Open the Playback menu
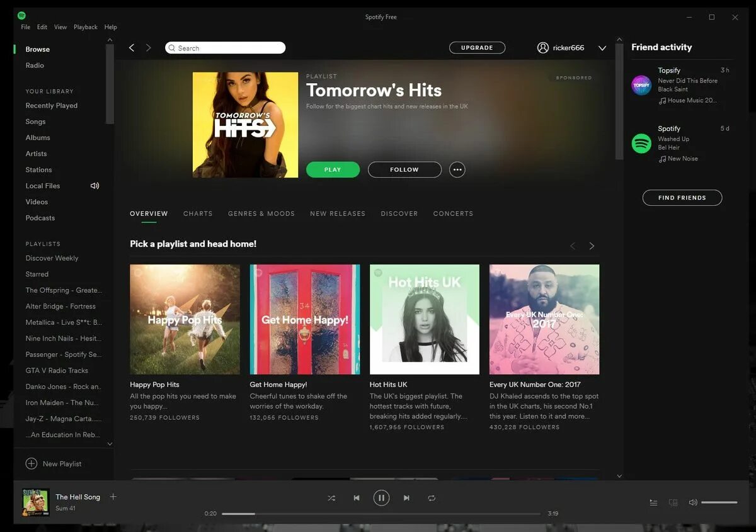 [x=86, y=27]
